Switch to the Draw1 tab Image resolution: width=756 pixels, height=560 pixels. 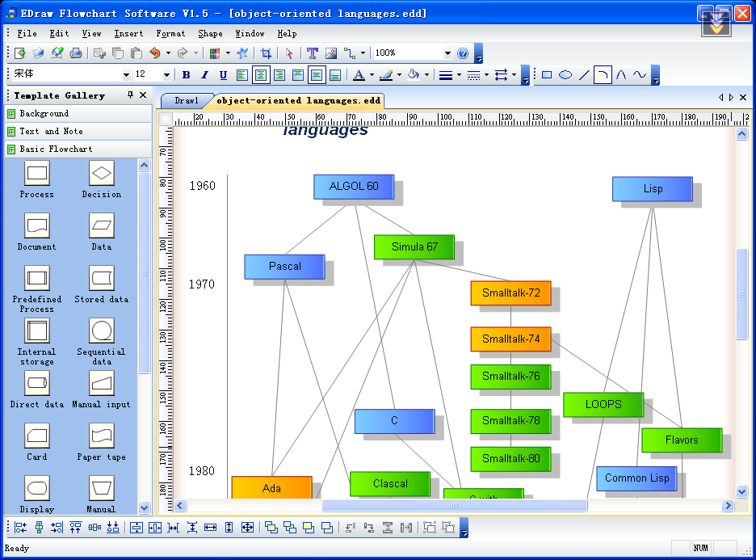(186, 100)
